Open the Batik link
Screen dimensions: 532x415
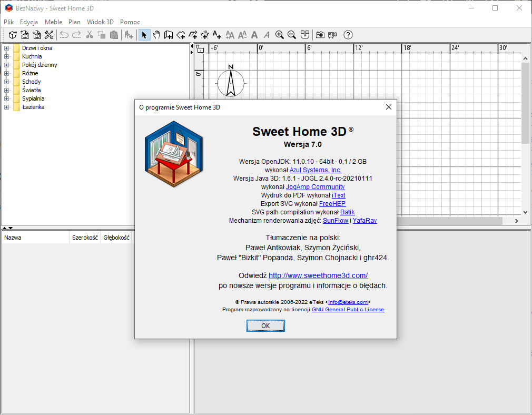[348, 212]
